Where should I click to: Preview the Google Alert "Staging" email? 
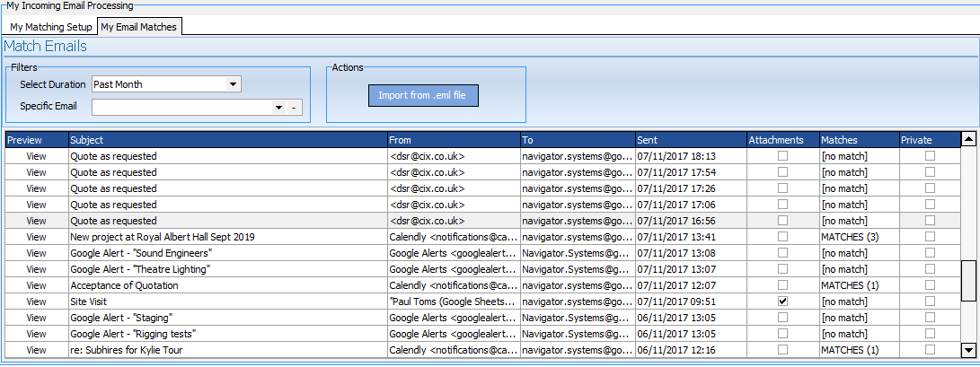36,318
